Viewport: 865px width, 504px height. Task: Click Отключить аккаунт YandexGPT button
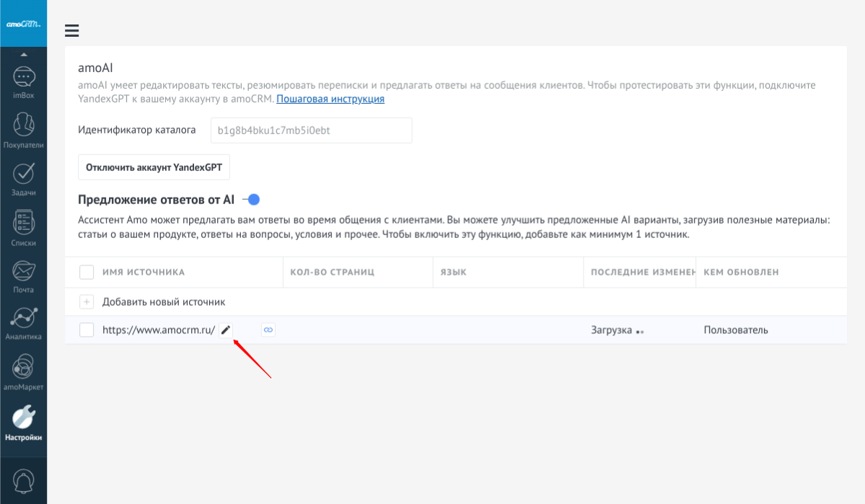[154, 167]
